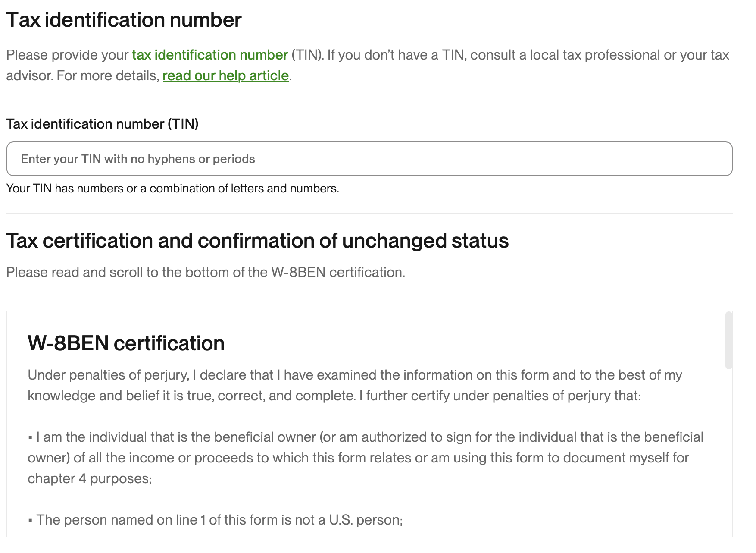This screenshot has width=756, height=553.
Task: Click the "Tax identification number" main heading
Action: (124, 20)
